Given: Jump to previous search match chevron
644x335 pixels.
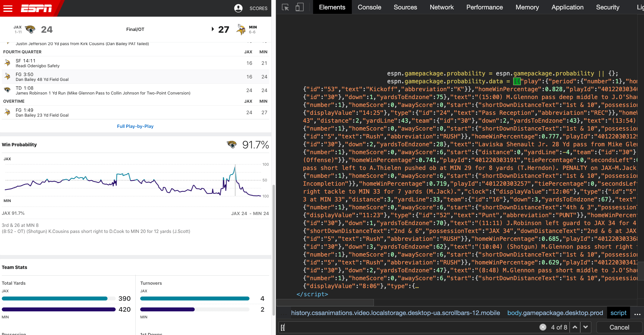Looking at the screenshot, I should pyautogui.click(x=575, y=327).
